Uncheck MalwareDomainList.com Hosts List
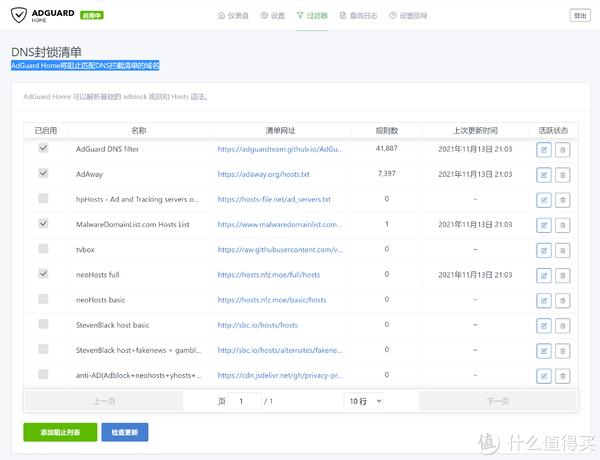 tap(43, 223)
